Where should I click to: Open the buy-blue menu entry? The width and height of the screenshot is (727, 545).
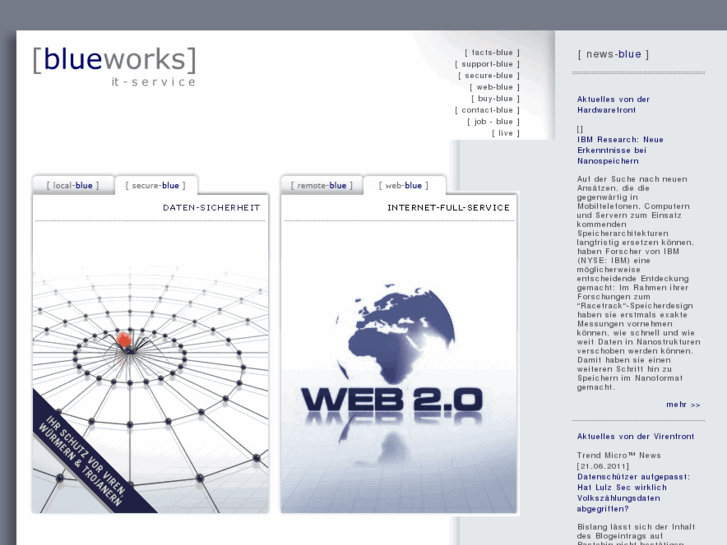495,99
